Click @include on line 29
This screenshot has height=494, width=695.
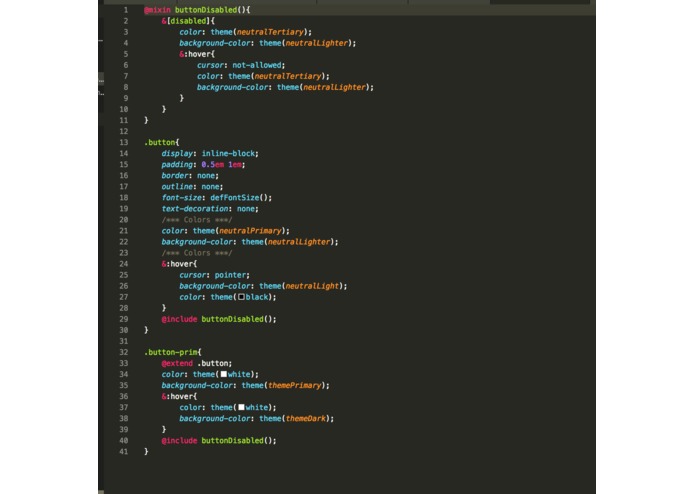coord(179,319)
